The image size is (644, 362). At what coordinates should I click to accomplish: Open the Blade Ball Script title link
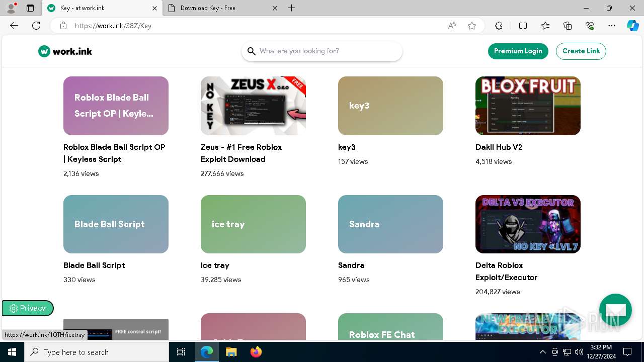[x=94, y=265]
